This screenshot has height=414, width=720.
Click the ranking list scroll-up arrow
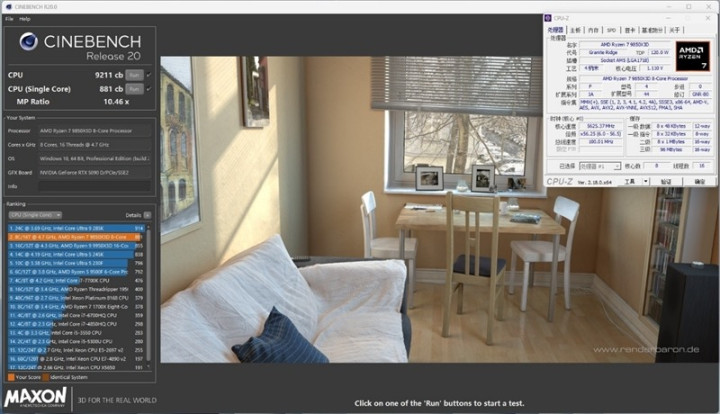(x=148, y=226)
